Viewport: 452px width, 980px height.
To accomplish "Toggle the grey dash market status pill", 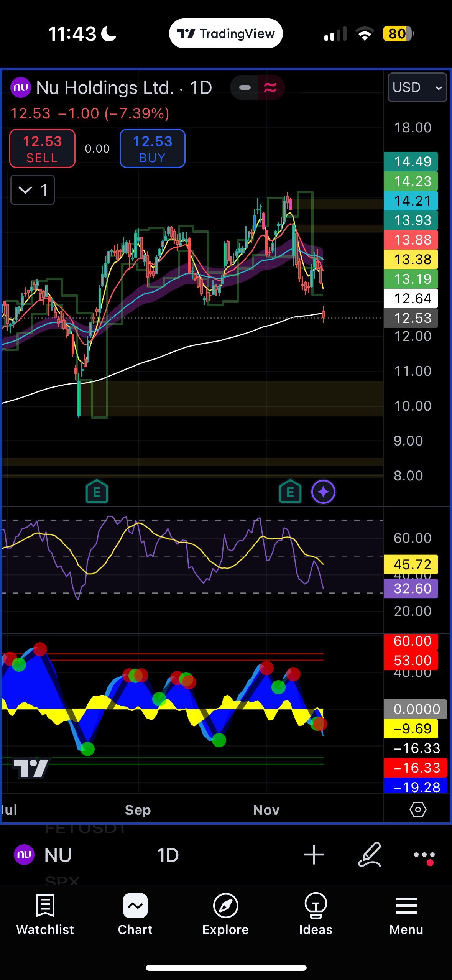I will [245, 88].
